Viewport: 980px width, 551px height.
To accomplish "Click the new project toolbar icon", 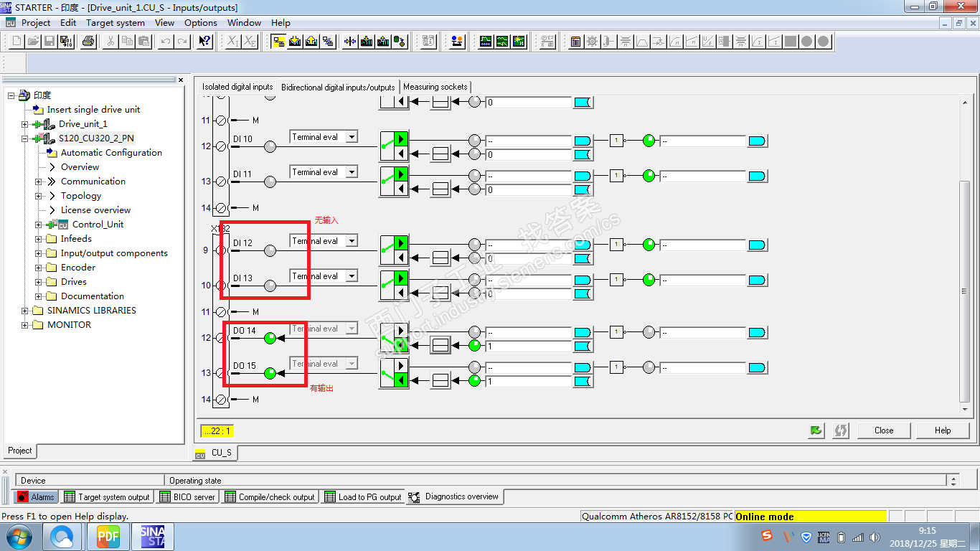I will click(x=17, y=42).
